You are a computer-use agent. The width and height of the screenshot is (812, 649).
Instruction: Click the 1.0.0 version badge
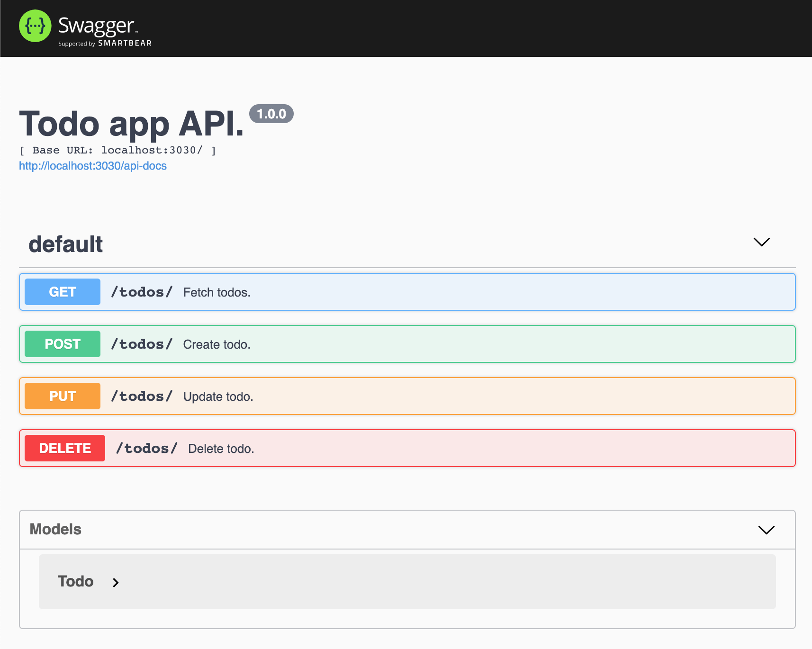point(271,114)
